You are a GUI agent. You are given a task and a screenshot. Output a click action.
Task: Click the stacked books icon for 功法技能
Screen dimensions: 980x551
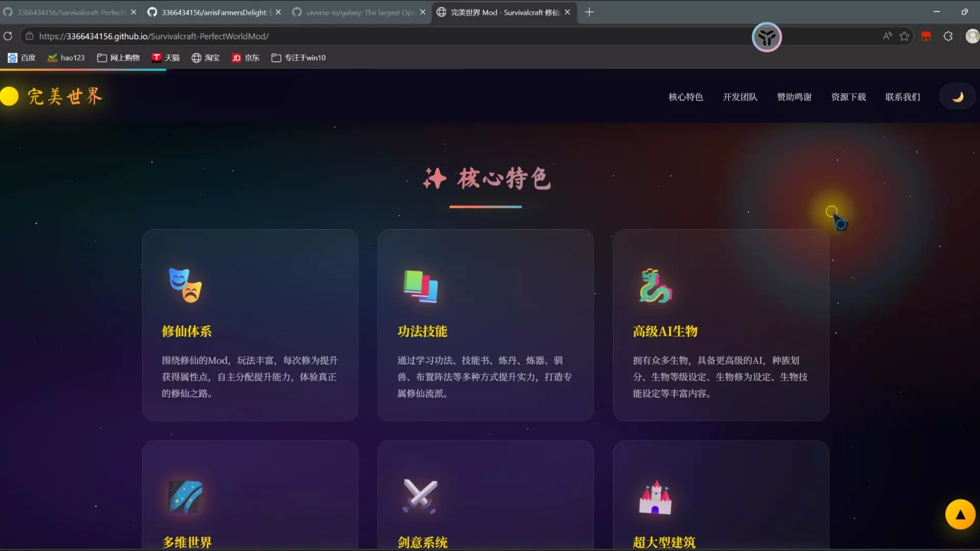[x=421, y=286]
